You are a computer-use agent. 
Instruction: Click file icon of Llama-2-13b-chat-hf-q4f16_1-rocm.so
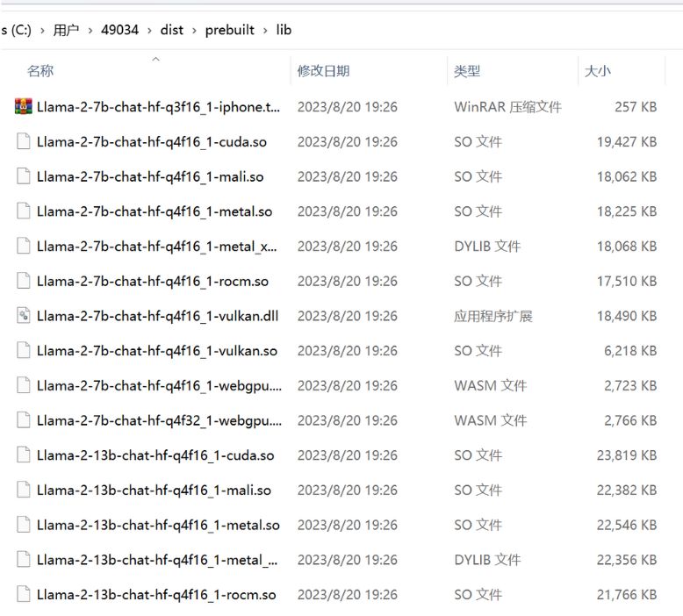pyautogui.click(x=23, y=594)
